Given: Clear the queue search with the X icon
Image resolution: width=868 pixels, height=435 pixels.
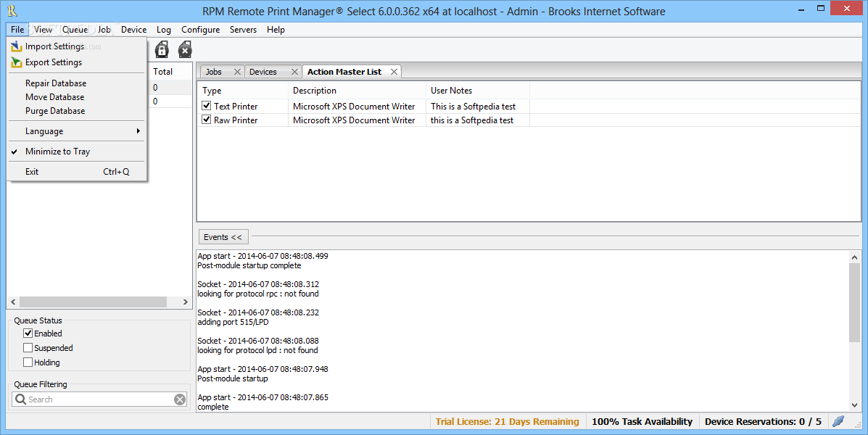Looking at the screenshot, I should click(180, 399).
